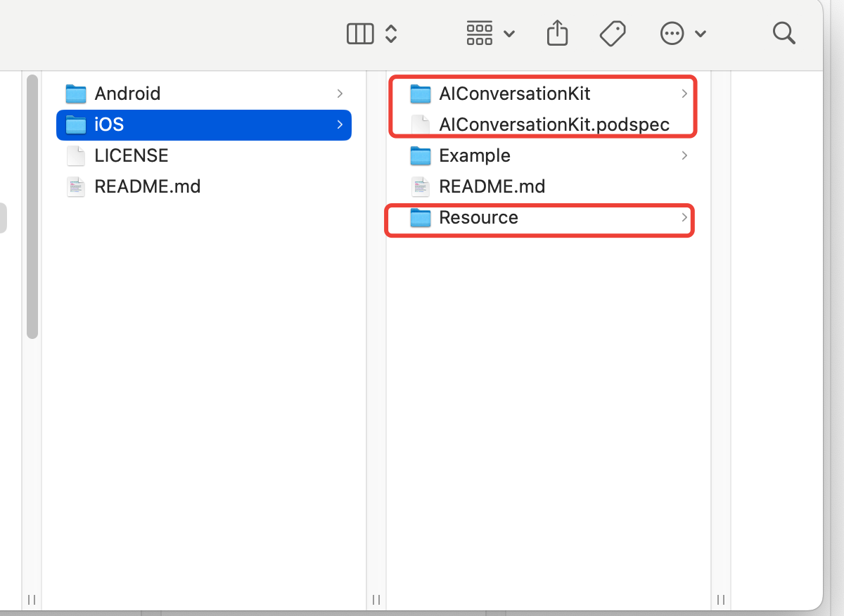
Task: Select the AIConversationKit.podspec file icon
Action: [420, 125]
